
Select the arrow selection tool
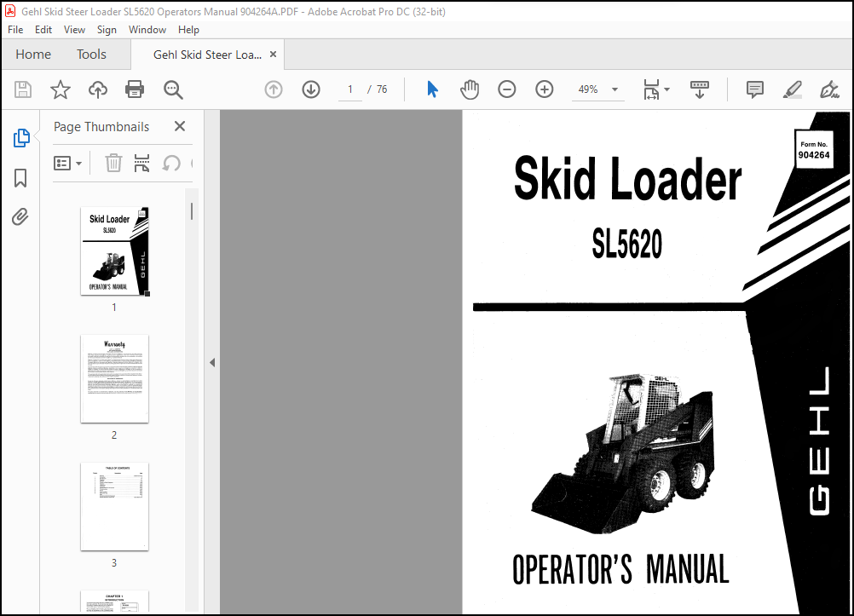432,89
